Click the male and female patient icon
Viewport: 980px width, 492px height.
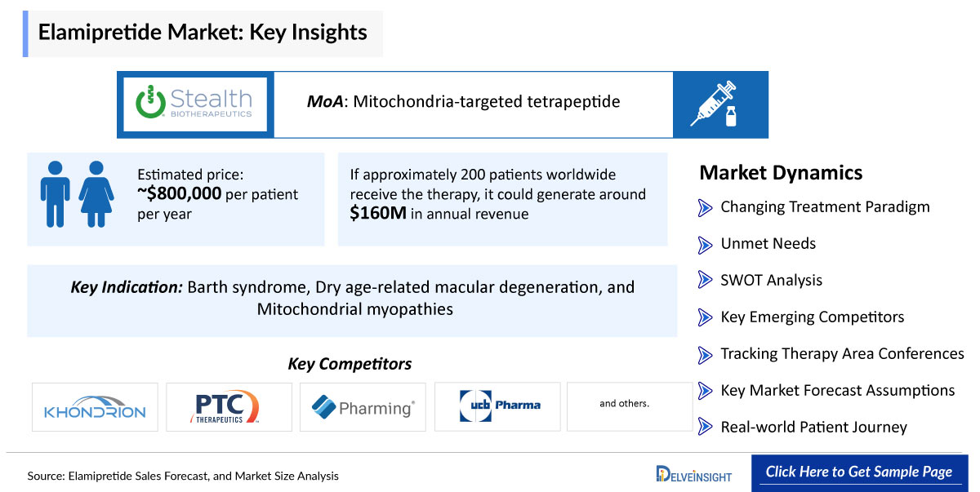point(77,193)
